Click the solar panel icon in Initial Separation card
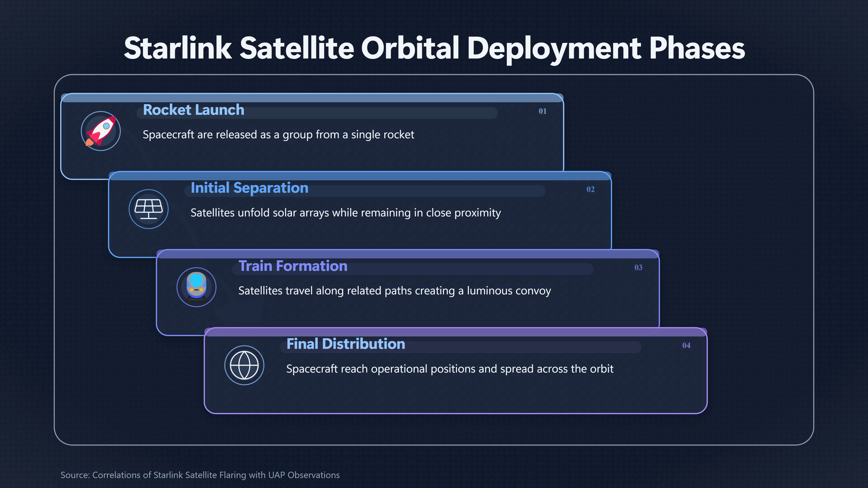Viewport: 868px width, 488px height. pyautogui.click(x=149, y=209)
